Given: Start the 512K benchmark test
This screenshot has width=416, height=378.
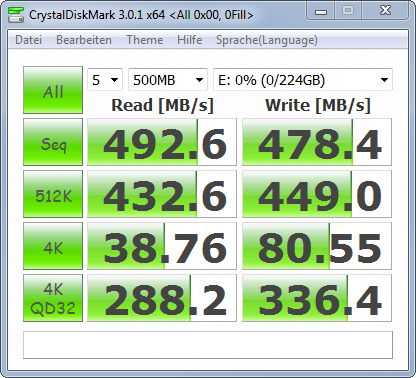Looking at the screenshot, I should (53, 194).
